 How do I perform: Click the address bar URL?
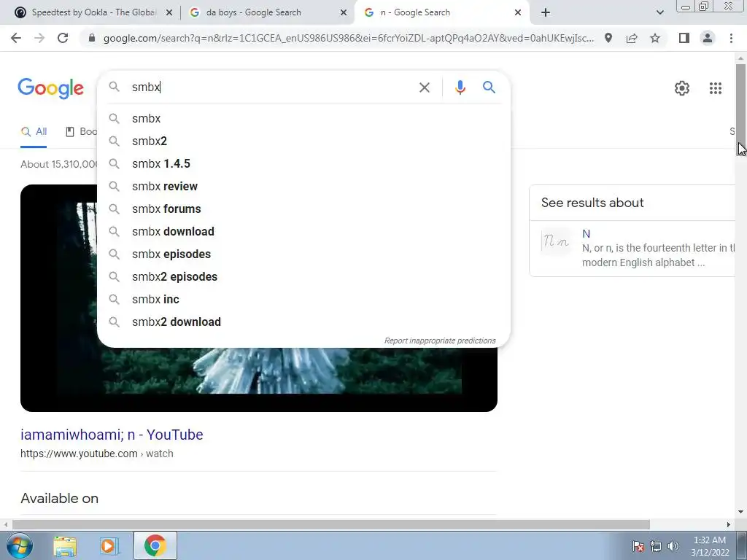pos(348,38)
